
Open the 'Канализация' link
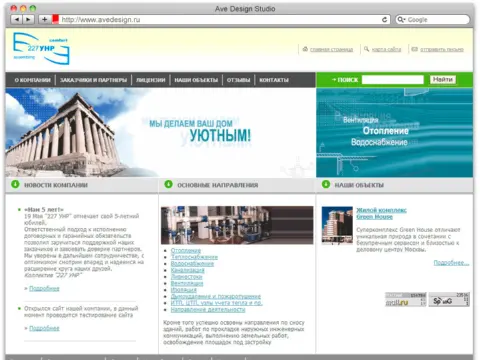(x=187, y=270)
